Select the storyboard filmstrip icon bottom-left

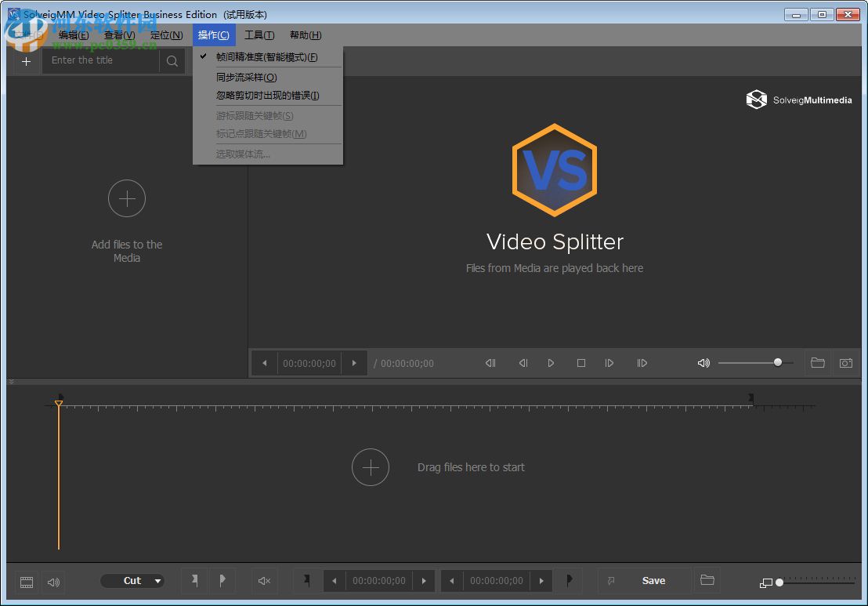(26, 582)
